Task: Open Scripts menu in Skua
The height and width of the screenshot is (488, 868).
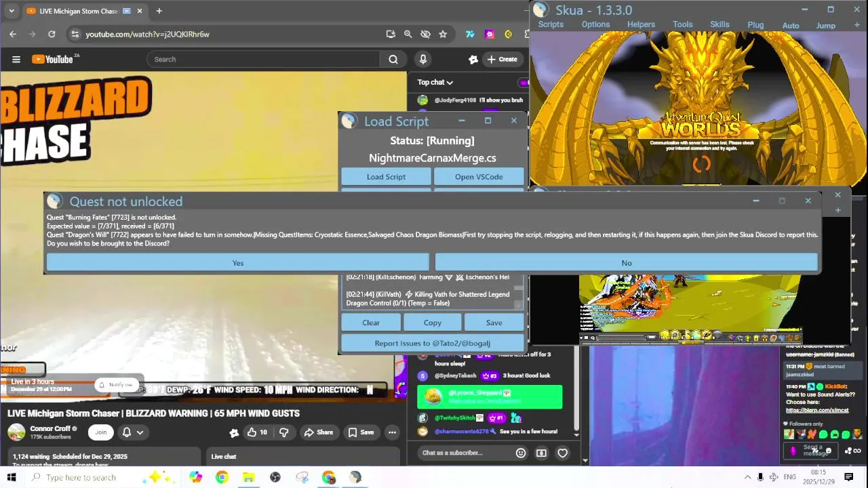Action: tap(551, 24)
